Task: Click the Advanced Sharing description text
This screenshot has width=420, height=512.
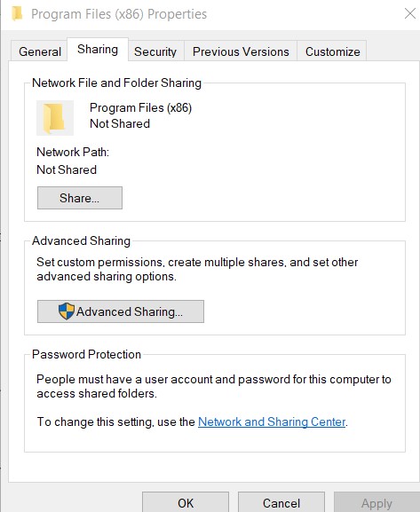Action: pyautogui.click(x=197, y=269)
